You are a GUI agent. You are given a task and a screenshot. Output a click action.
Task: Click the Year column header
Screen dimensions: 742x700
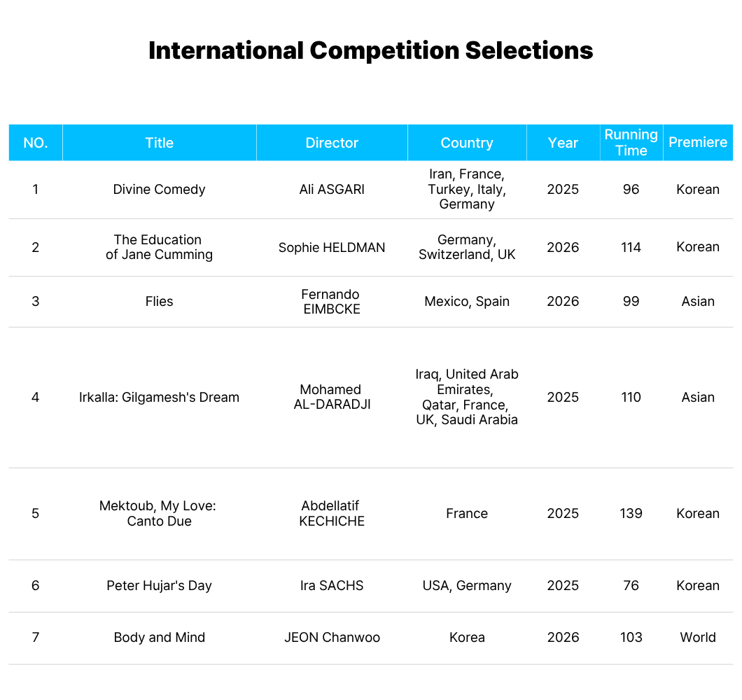(x=563, y=143)
